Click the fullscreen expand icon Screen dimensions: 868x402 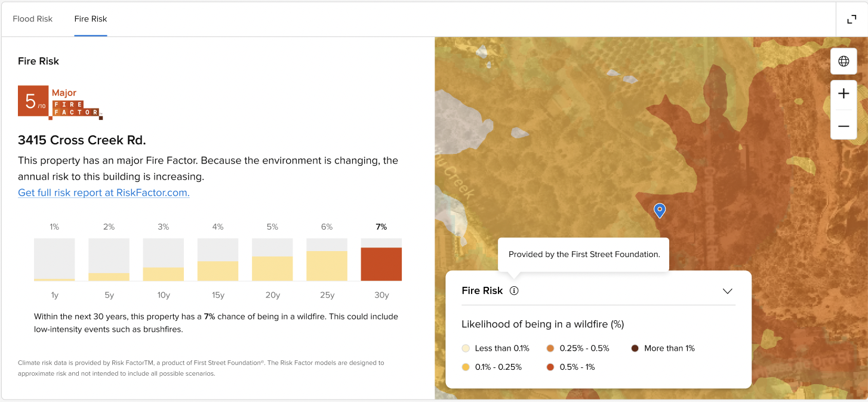[851, 19]
